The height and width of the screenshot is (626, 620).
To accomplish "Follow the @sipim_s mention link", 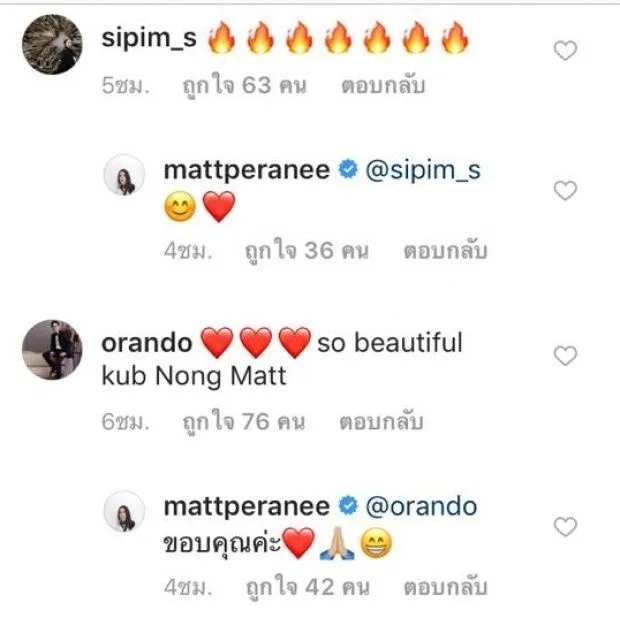I will click(x=423, y=170).
